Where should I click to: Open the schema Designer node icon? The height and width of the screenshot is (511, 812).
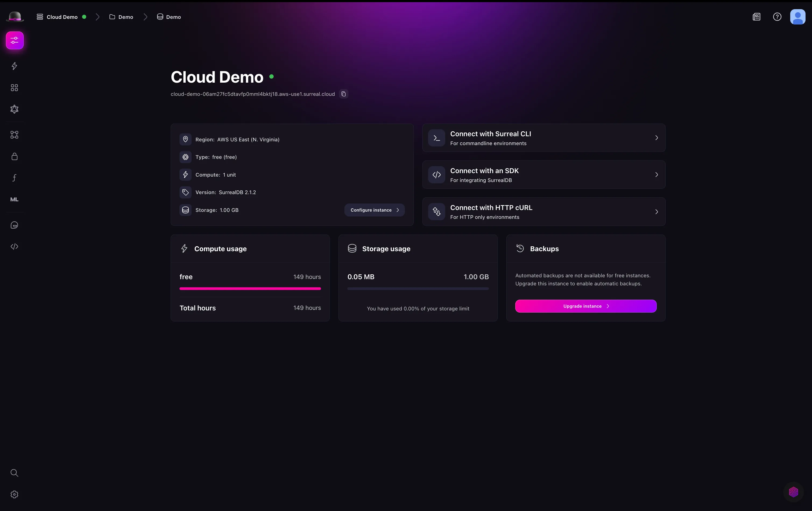point(14,134)
